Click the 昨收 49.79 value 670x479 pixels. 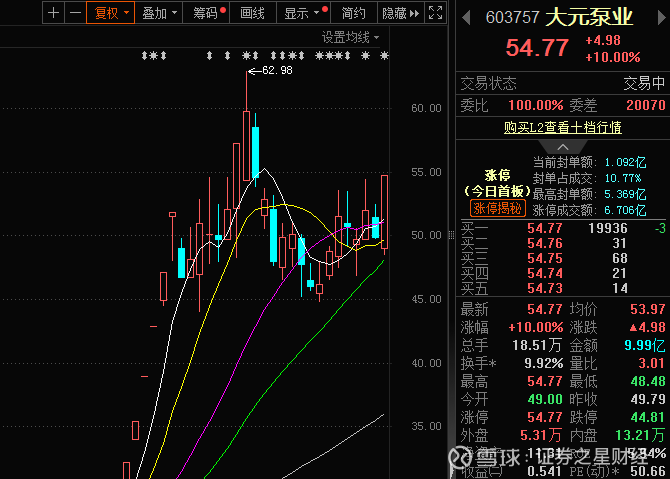[x=648, y=399]
